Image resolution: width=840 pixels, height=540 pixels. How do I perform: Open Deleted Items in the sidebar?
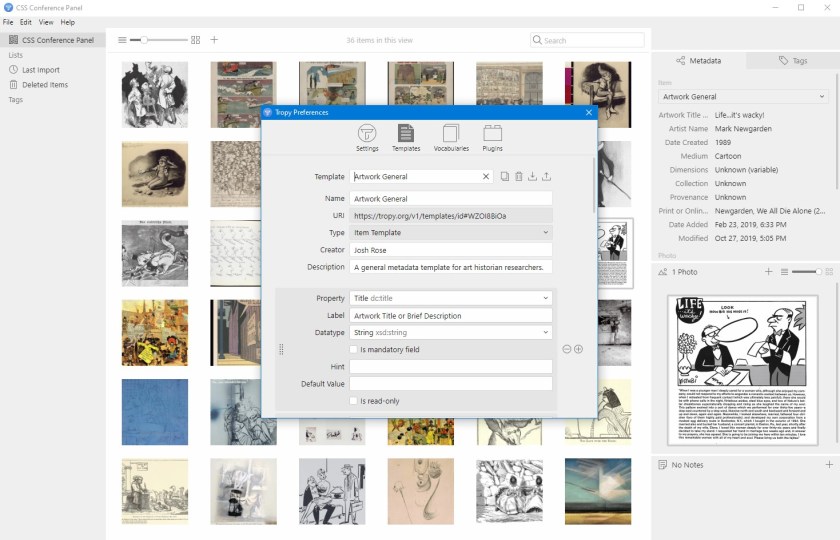click(45, 85)
